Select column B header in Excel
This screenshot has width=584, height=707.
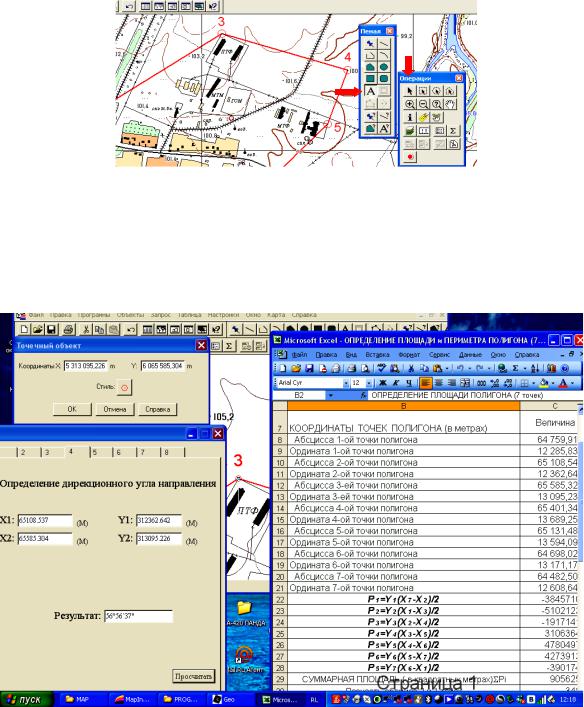403,406
